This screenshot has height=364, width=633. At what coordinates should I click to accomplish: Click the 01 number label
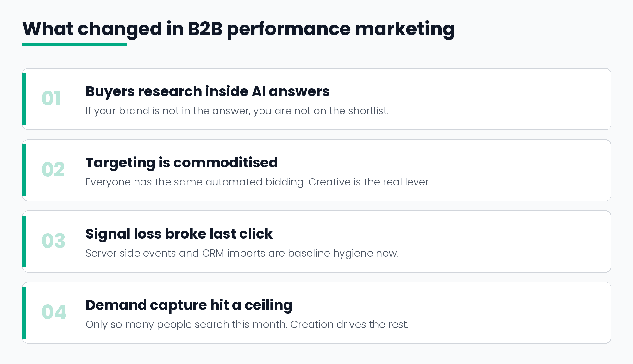pos(51,98)
